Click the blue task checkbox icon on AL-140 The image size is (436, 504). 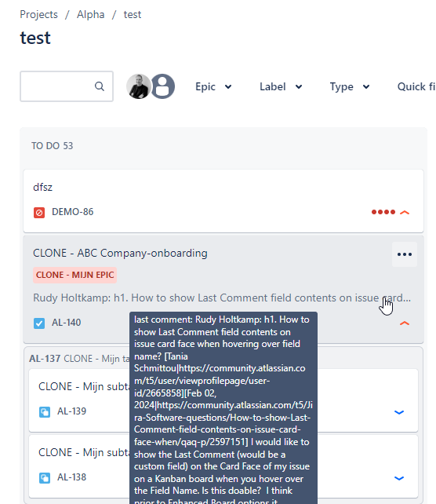39,323
